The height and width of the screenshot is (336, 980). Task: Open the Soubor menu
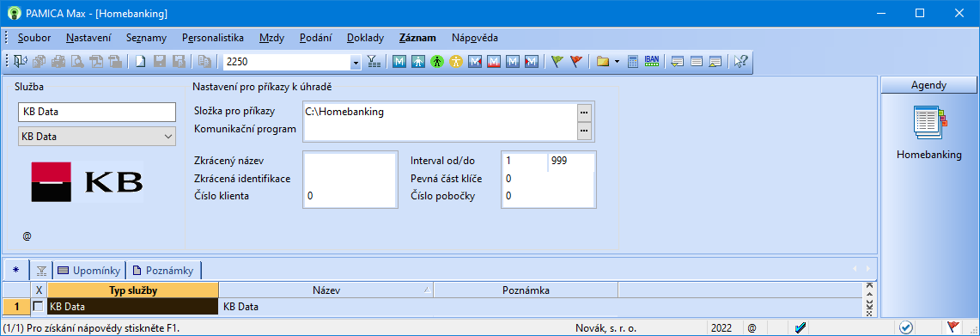34,38
